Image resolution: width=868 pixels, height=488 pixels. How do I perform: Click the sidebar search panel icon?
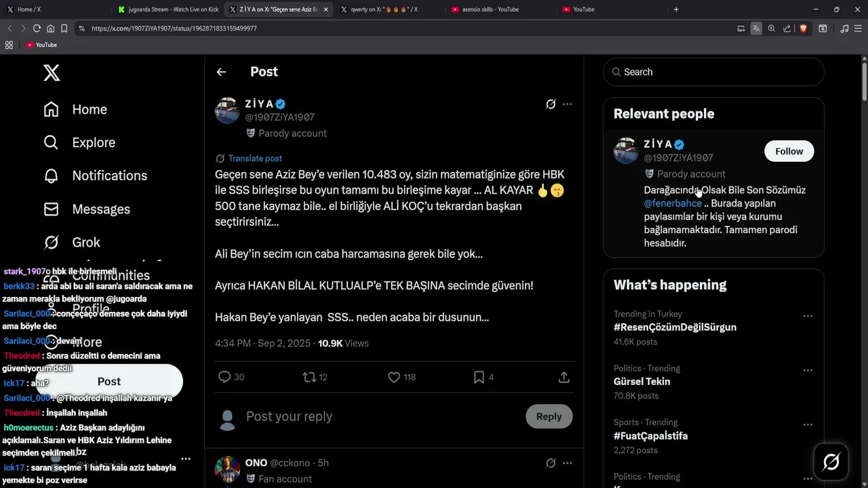tap(823, 28)
